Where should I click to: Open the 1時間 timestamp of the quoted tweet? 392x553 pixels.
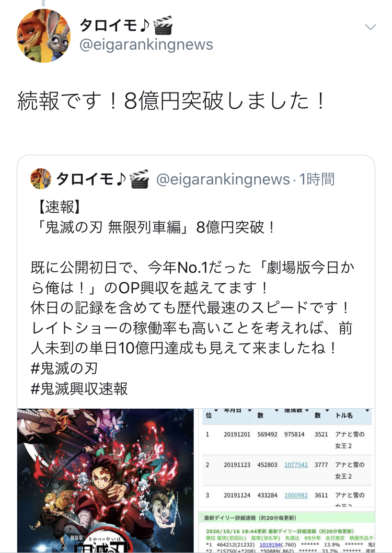click(317, 179)
